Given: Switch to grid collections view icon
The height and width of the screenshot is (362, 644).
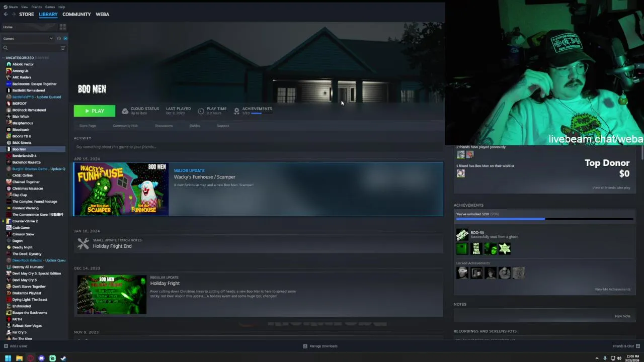Looking at the screenshot, I should [63, 27].
